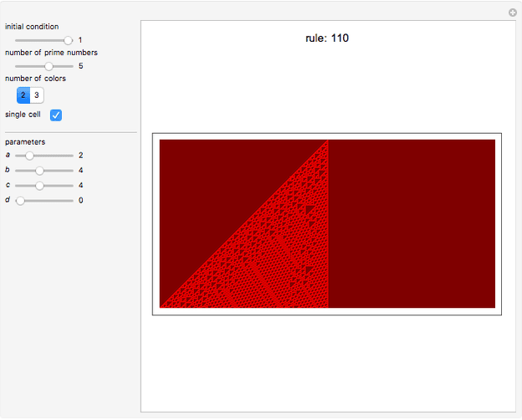
Task: Click the value 1 beside initial condition slider
Action: click(x=80, y=40)
